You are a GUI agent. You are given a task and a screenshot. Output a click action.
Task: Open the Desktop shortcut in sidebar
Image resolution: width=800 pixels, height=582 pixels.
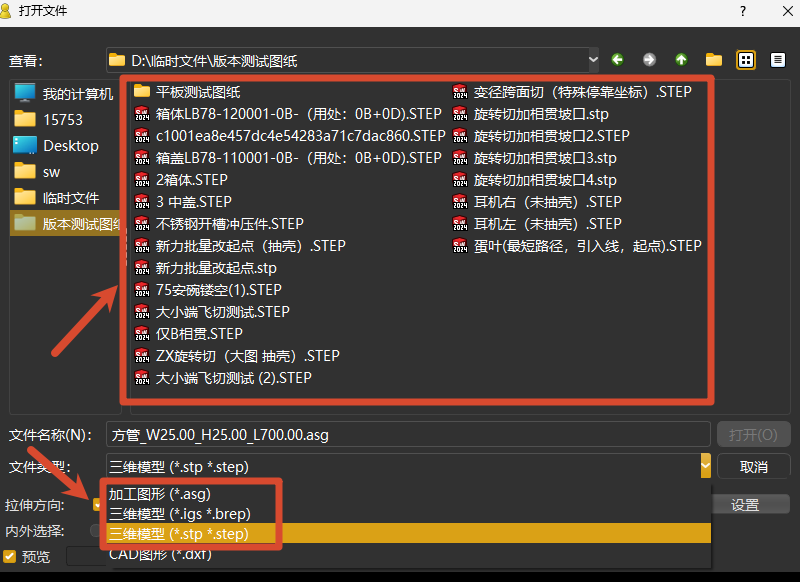pyautogui.click(x=56, y=145)
